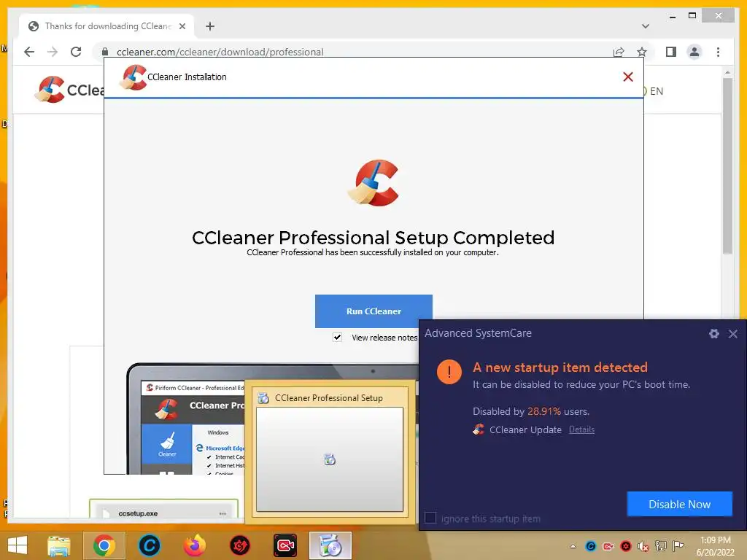Close the CCleaner Installation dialog
Viewport: 747px width, 560px height.
(x=628, y=77)
